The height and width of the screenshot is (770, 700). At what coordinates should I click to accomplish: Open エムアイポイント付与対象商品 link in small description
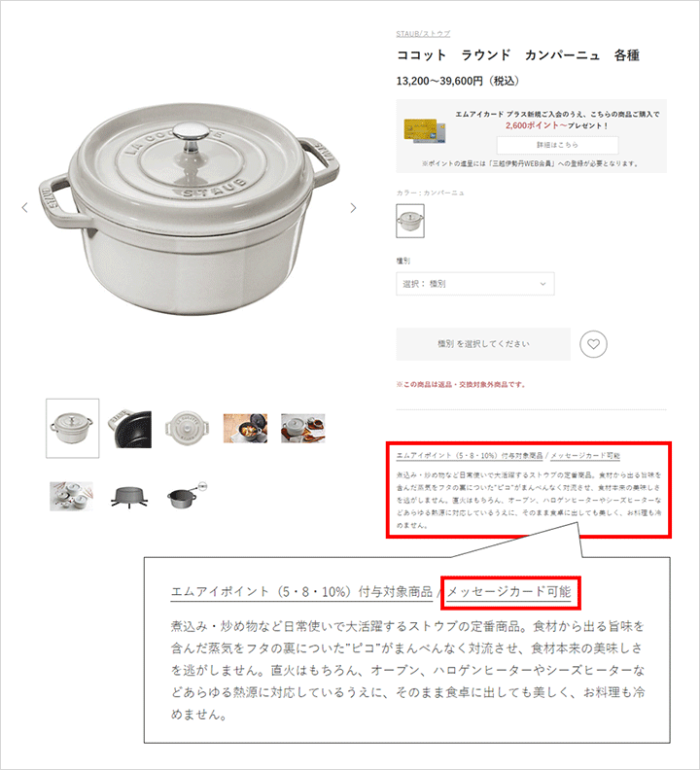pos(470,456)
